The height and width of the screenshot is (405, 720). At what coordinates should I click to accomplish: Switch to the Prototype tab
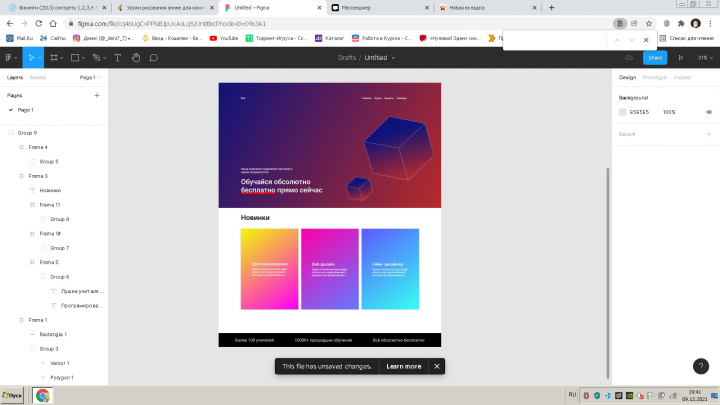(x=654, y=78)
